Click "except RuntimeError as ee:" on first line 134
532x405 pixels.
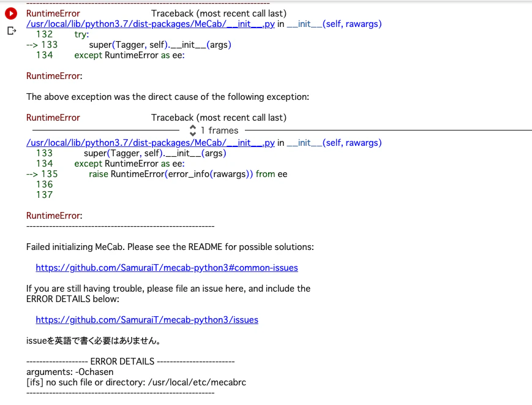point(129,55)
